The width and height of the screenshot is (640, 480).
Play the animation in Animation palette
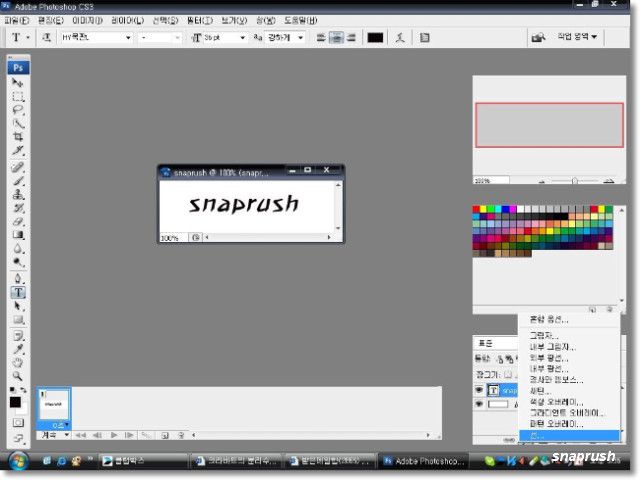114,435
